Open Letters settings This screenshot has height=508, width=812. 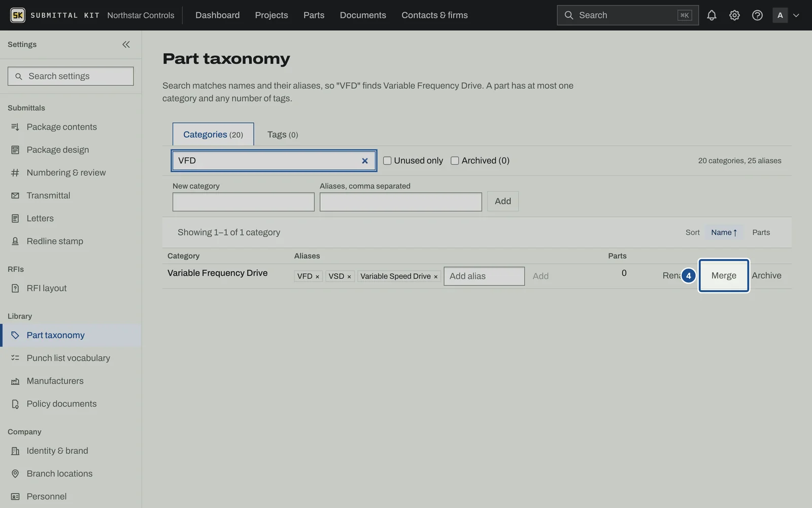(x=71, y=218)
